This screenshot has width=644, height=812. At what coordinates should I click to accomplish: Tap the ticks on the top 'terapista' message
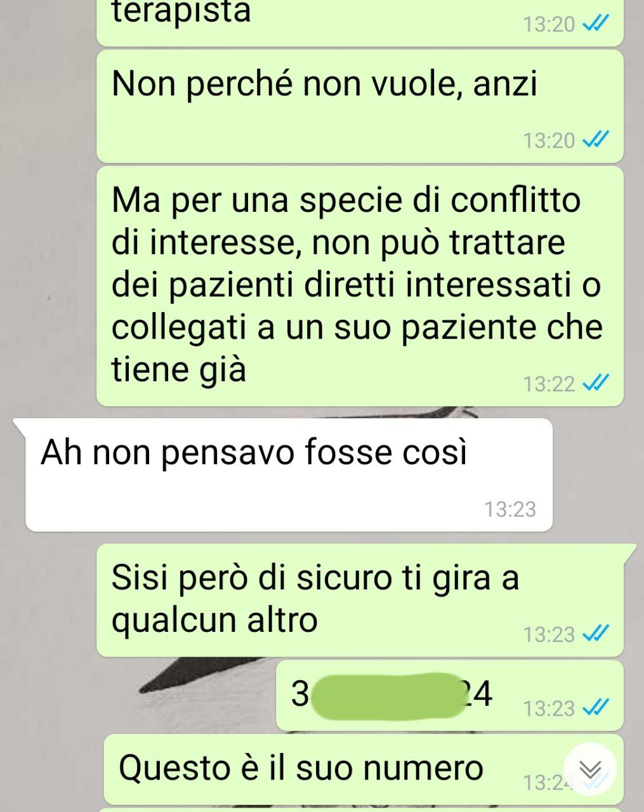pos(595,24)
